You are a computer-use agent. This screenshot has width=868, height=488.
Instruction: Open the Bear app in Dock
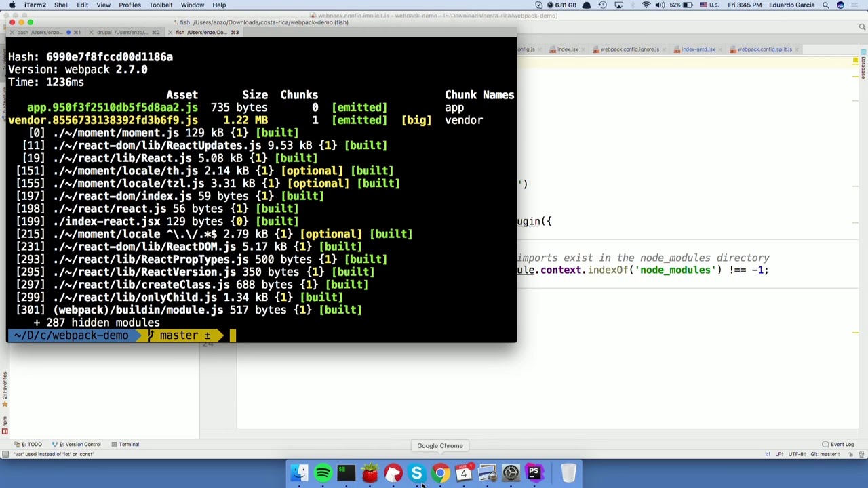pos(393,472)
